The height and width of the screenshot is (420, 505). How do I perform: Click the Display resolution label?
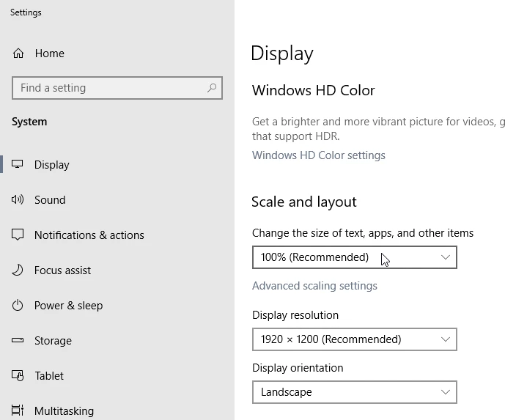tap(295, 315)
